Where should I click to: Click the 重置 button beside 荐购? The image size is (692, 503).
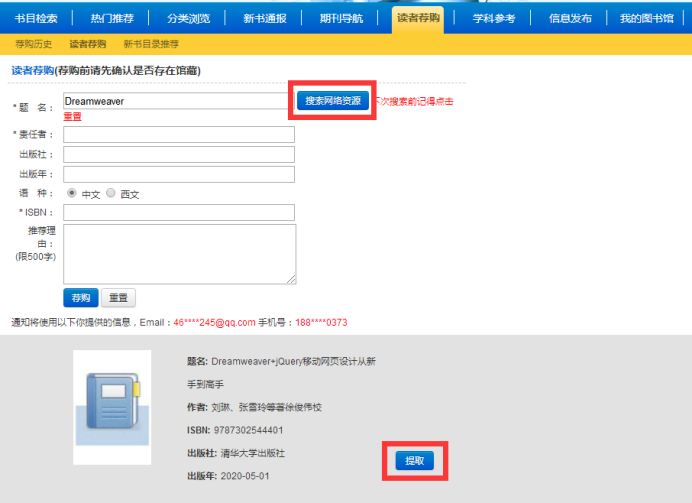click(118, 298)
